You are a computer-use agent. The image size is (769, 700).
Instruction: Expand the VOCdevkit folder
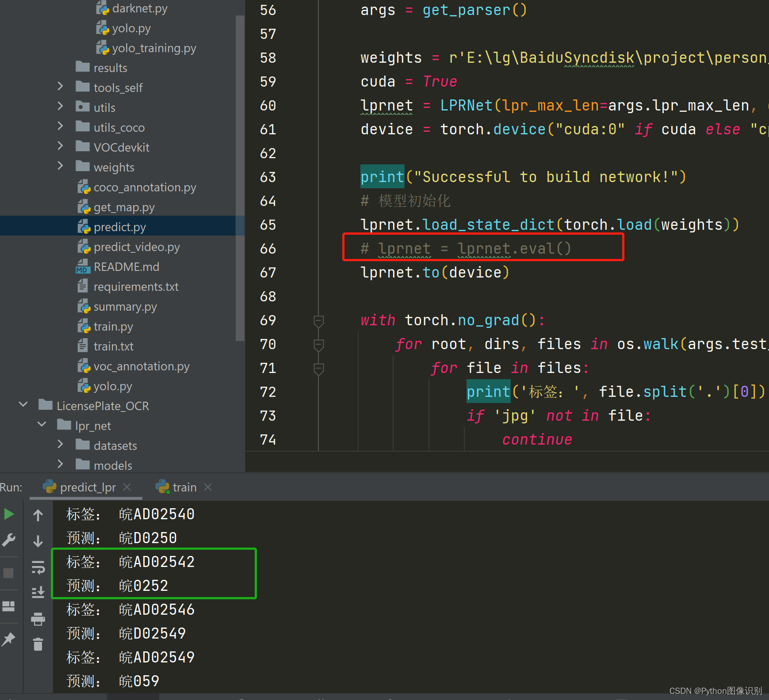(x=61, y=146)
